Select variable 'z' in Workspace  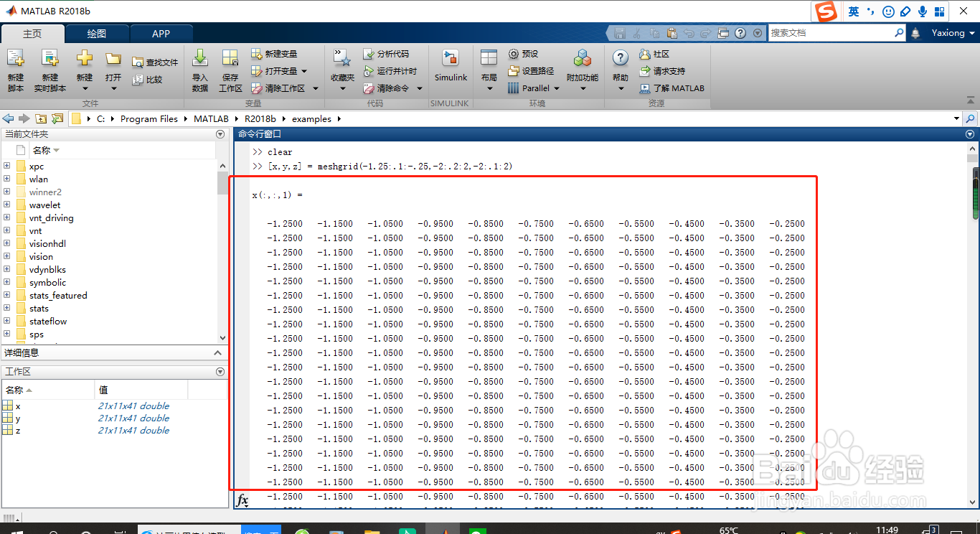pyautogui.click(x=18, y=431)
